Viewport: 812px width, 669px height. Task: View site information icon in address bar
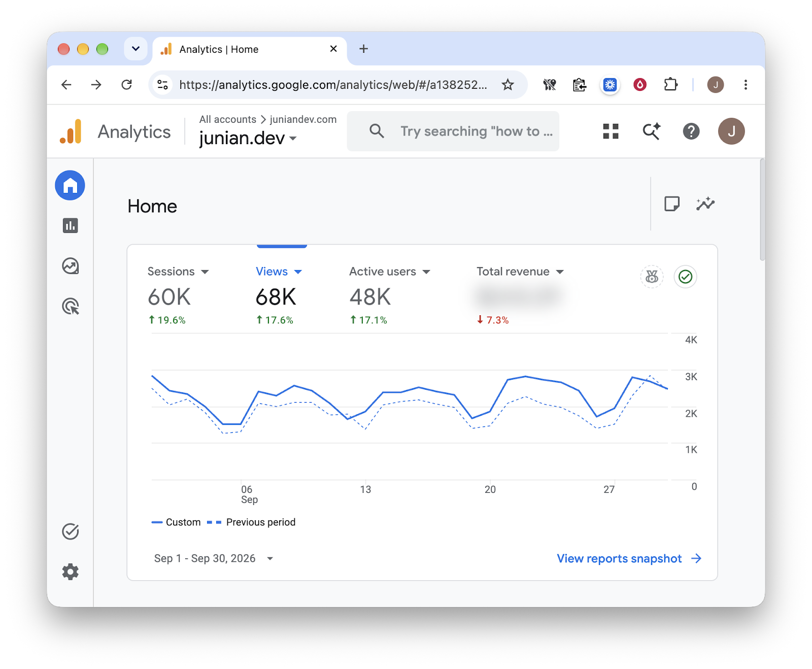162,85
